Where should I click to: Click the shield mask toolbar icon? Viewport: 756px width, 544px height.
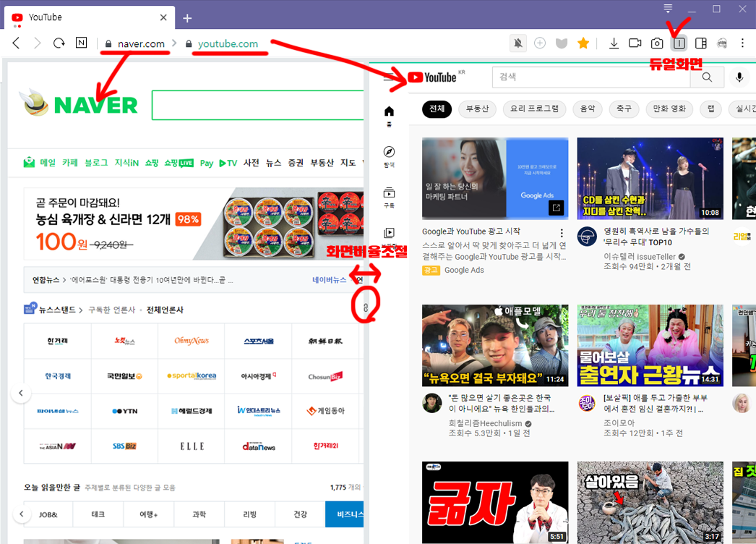tap(561, 43)
